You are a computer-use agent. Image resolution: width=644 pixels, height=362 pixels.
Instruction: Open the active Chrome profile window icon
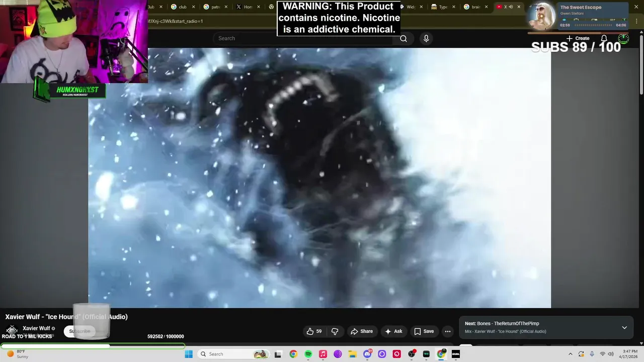pos(441,354)
